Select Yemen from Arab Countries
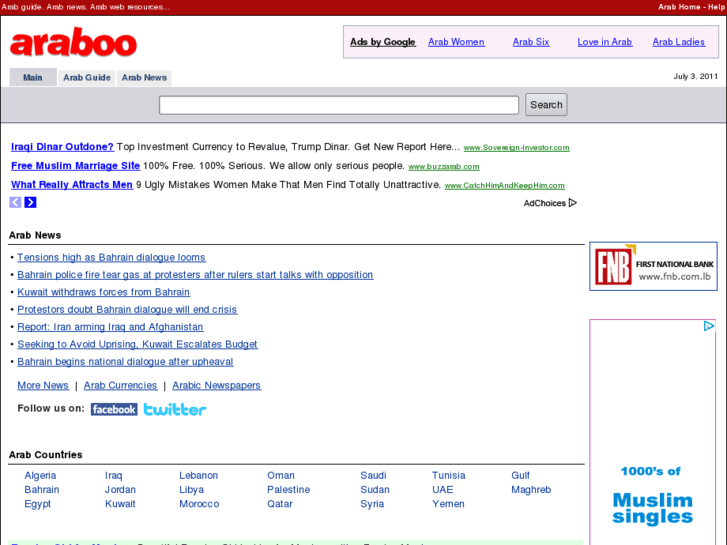 coord(448,504)
